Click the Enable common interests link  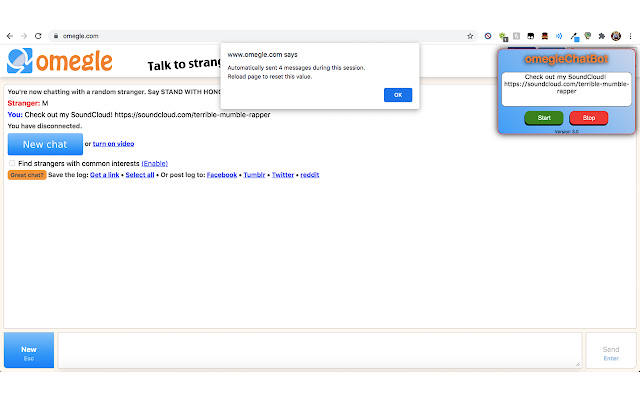click(x=154, y=163)
